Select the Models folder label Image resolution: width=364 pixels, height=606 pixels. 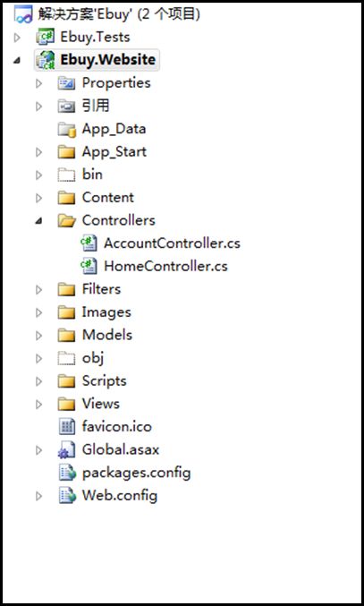click(107, 335)
